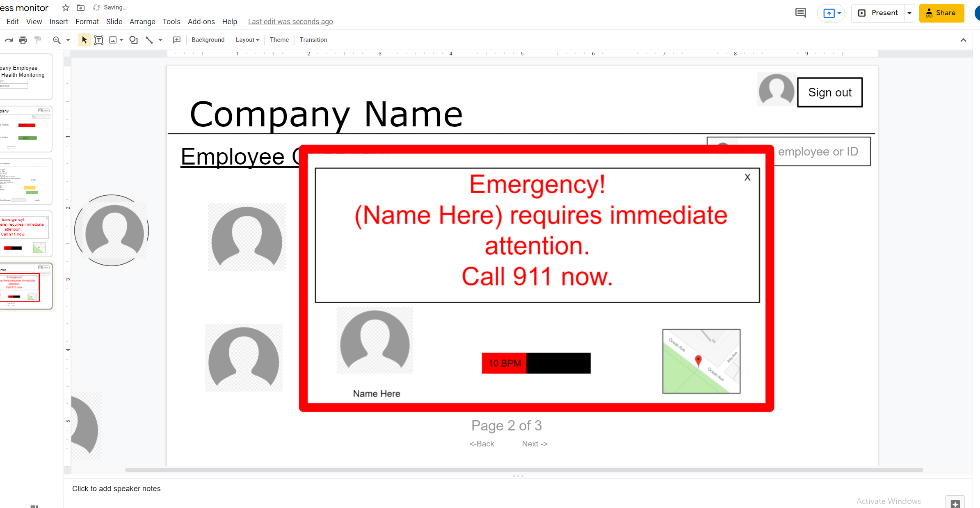Click the shape tool icon
The height and width of the screenshot is (508, 980).
133,40
